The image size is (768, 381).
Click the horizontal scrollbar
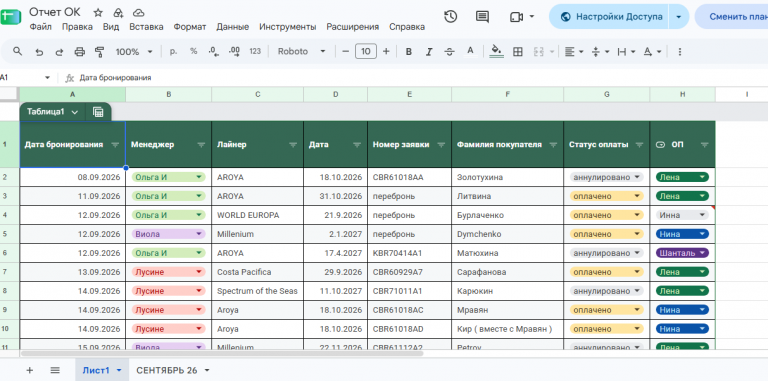pyautogui.click(x=222, y=353)
